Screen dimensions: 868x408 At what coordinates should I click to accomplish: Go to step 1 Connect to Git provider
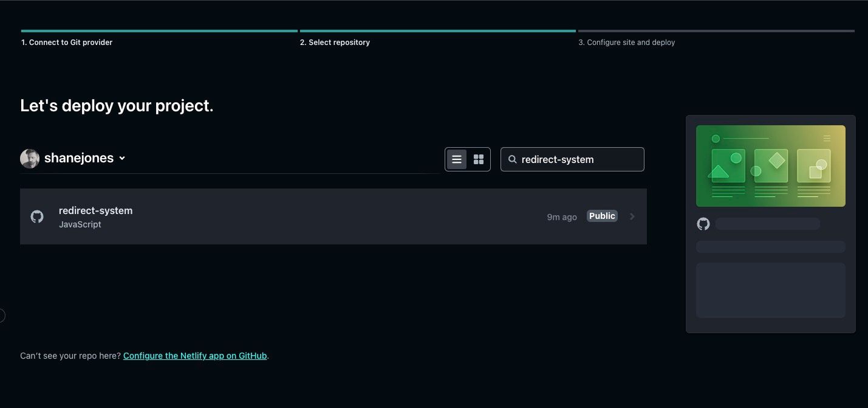67,43
